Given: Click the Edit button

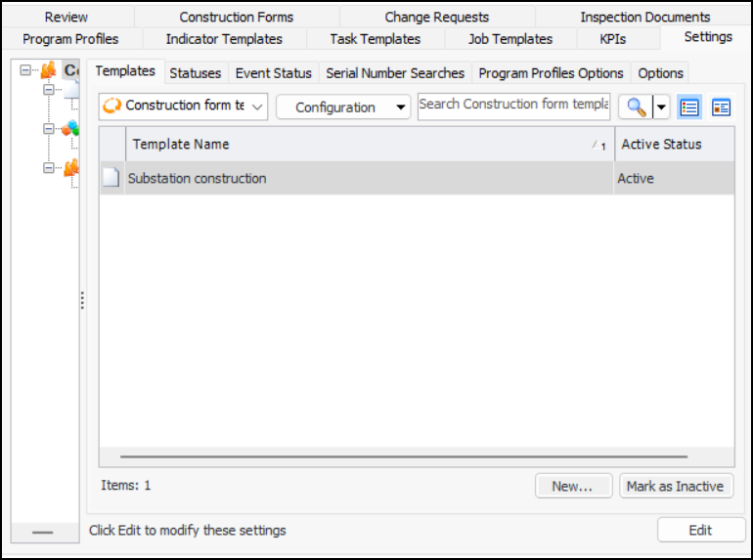Looking at the screenshot, I should (700, 530).
